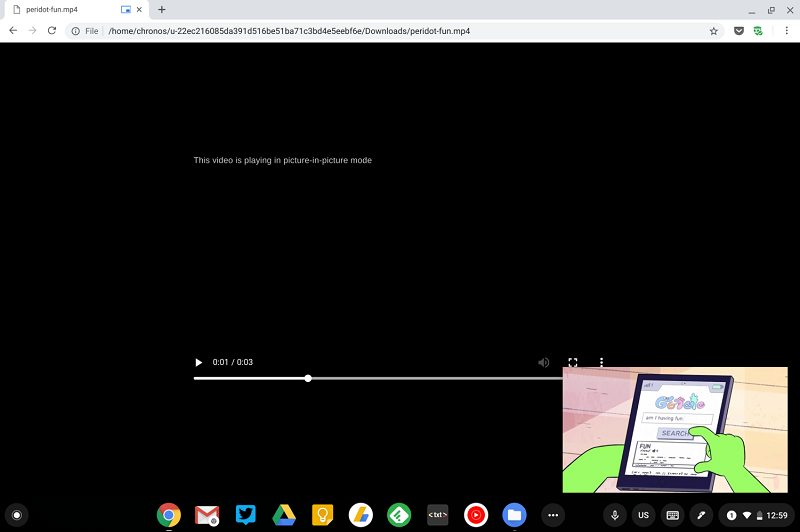
Task: Click the picture-in-picture video window
Action: 675,430
